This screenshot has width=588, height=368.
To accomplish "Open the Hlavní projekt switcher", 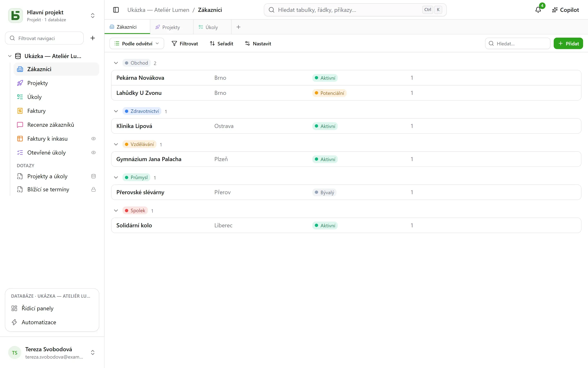I will tap(92, 15).
